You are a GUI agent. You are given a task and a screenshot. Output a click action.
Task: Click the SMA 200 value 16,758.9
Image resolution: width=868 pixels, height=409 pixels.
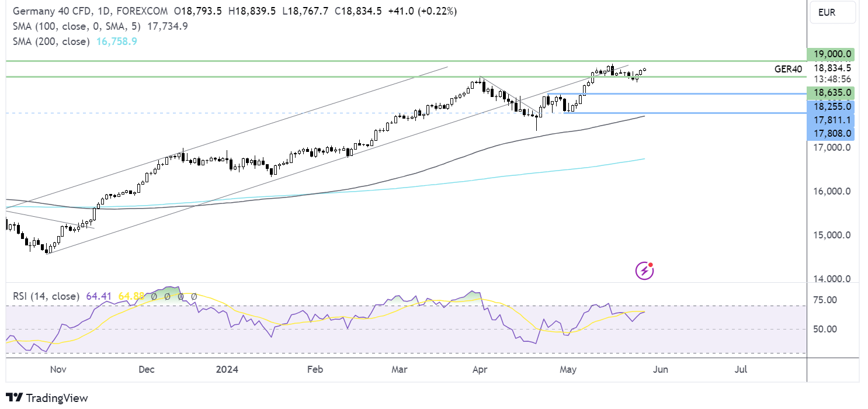[116, 41]
